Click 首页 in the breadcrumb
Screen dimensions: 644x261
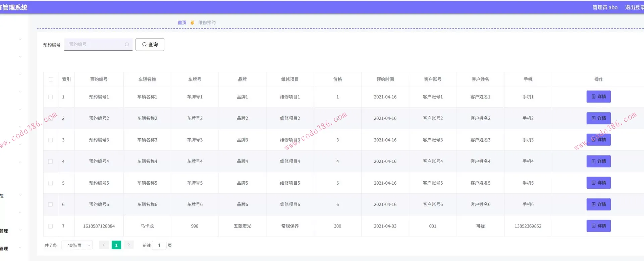point(182,23)
